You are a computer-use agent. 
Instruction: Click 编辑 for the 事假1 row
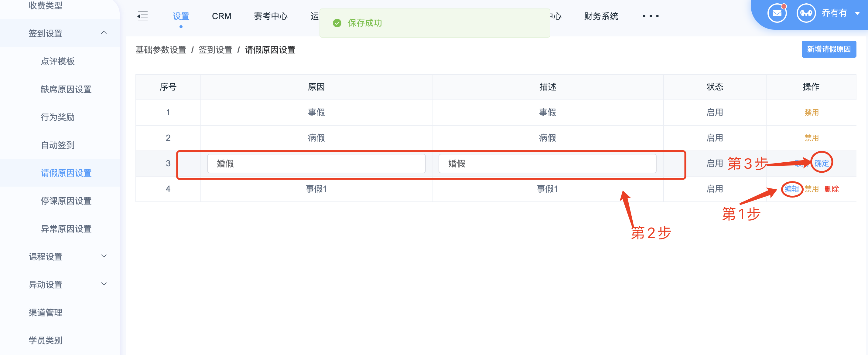[791, 189]
